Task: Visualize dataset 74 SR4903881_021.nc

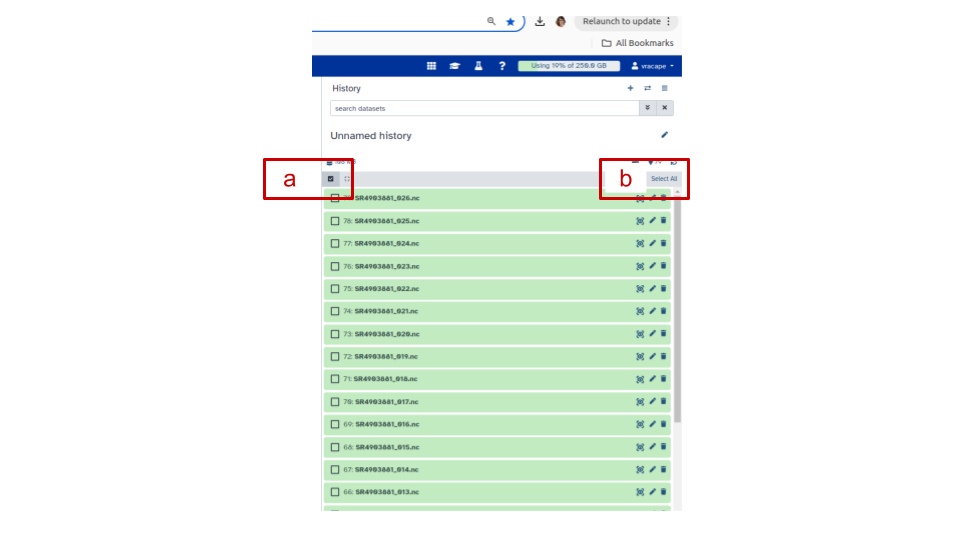Action: coord(640,311)
